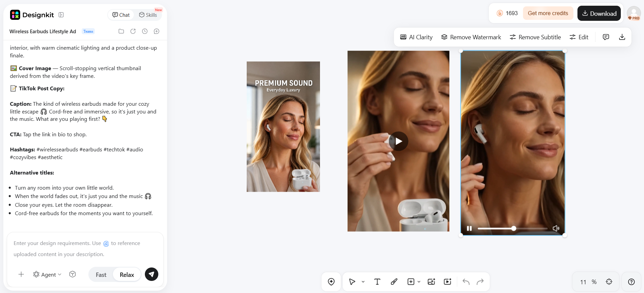Viewport: 644px width, 293px height.
Task: Expand the add frame options arrow
Action: [419, 282]
